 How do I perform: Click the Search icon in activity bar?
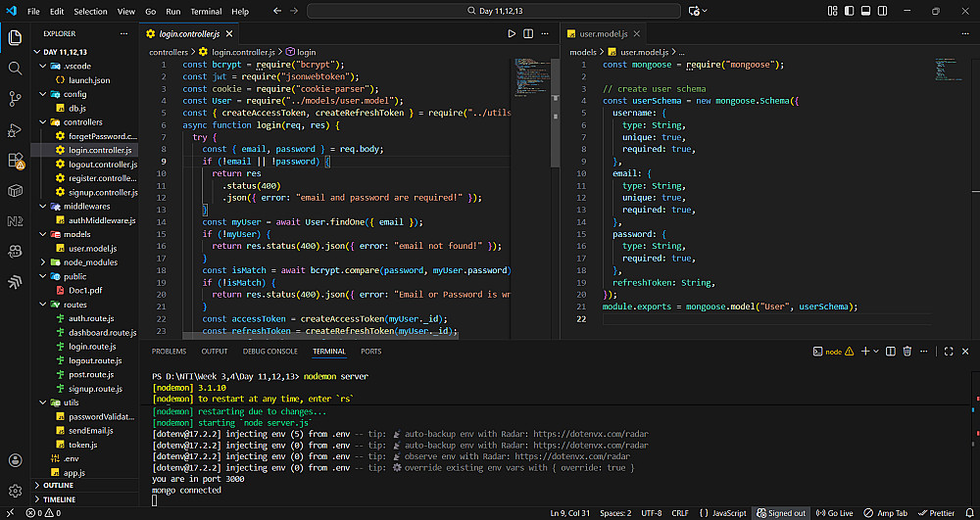(x=15, y=69)
